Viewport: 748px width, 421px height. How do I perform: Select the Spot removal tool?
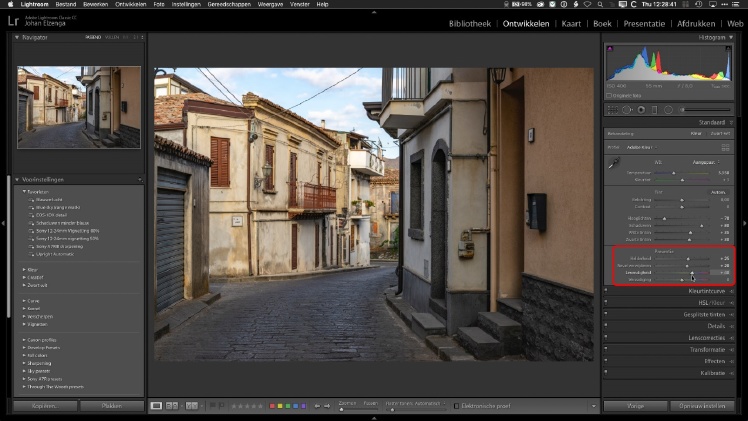point(626,110)
